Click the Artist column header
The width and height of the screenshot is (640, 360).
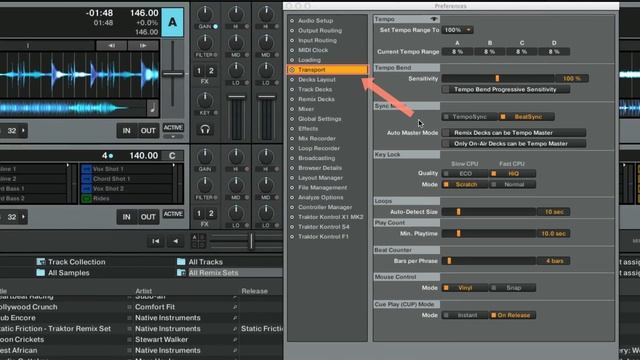point(143,291)
